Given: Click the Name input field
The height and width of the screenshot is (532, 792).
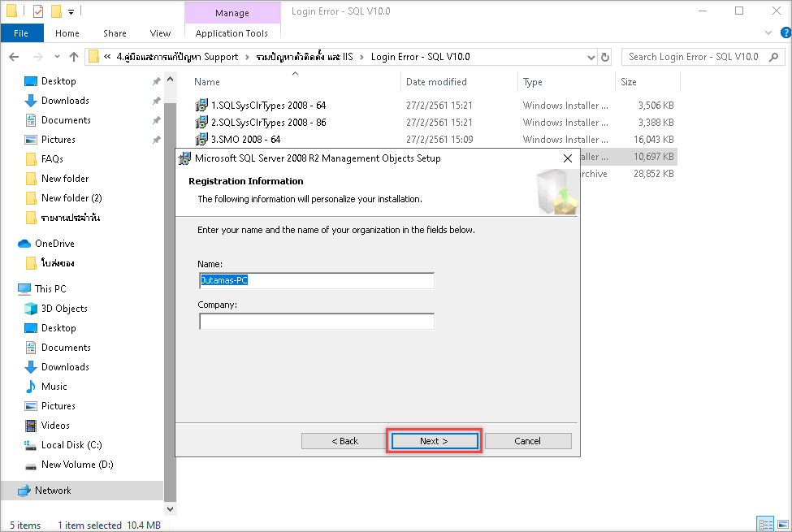Looking at the screenshot, I should [x=316, y=281].
